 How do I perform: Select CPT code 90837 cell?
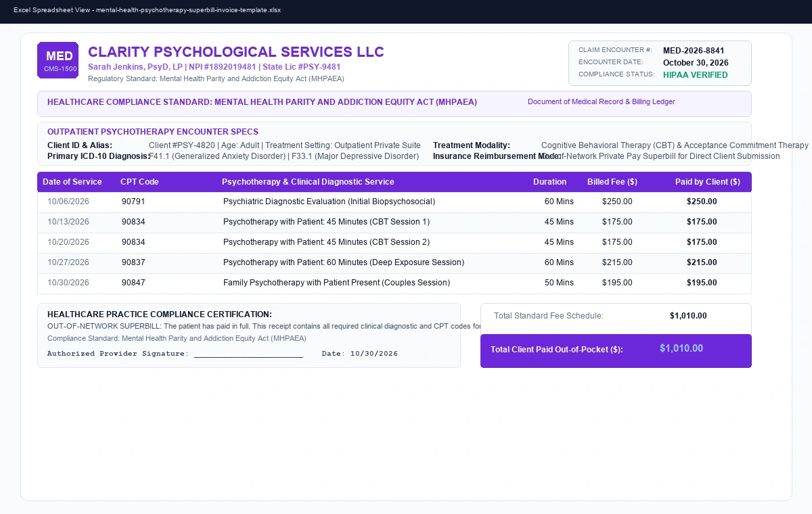133,262
